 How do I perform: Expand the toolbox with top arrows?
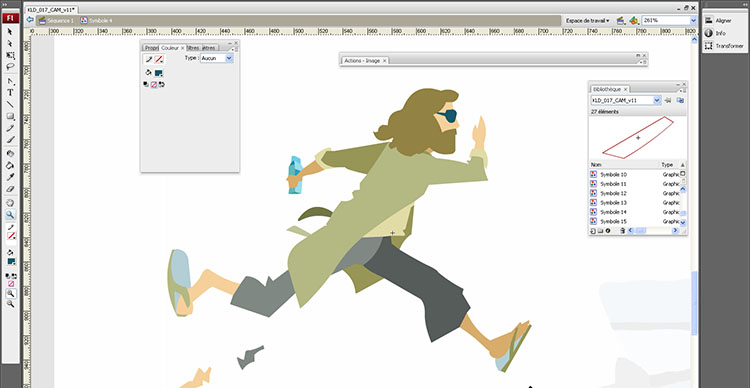click(x=6, y=4)
